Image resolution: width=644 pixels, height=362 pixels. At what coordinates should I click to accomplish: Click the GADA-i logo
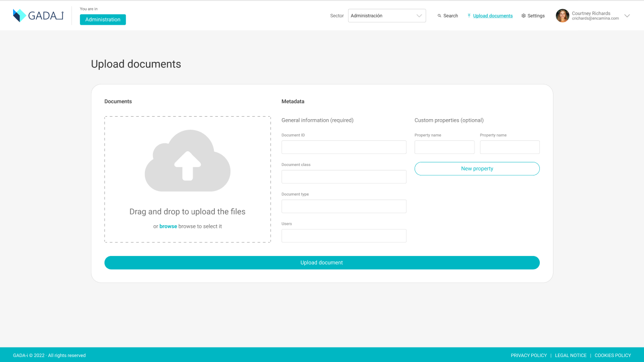(x=38, y=16)
